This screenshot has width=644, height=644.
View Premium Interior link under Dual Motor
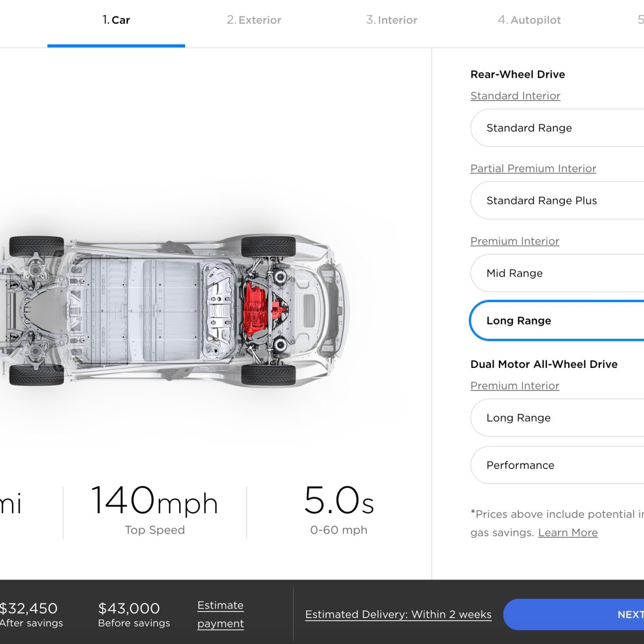click(515, 385)
